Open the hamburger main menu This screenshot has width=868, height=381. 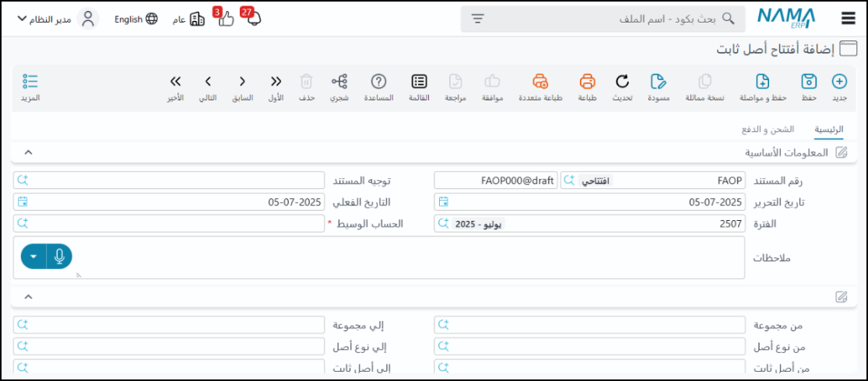pos(848,19)
